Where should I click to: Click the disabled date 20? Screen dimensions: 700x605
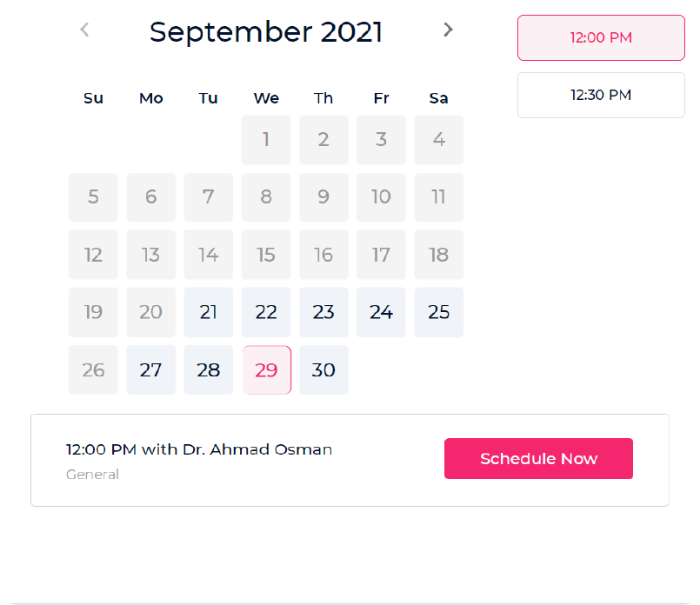(x=151, y=312)
